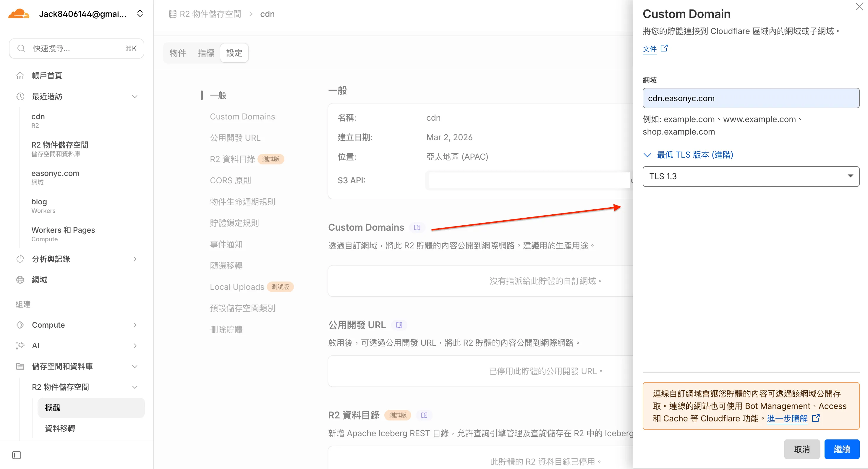The image size is (868, 469).
Task: Click the 網域 globe icon in sidebar
Action: point(20,280)
